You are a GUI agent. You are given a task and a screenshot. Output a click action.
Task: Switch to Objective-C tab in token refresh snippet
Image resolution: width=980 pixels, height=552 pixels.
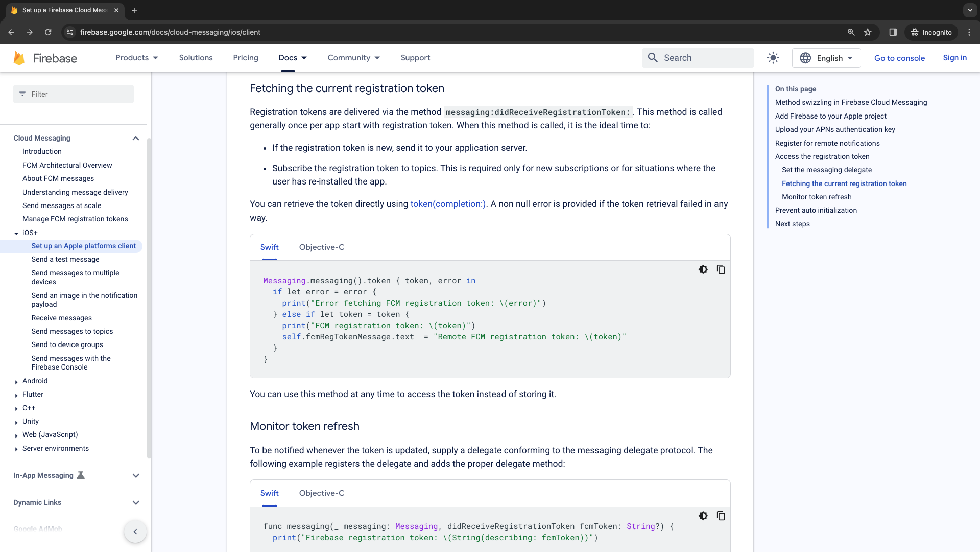(x=321, y=493)
